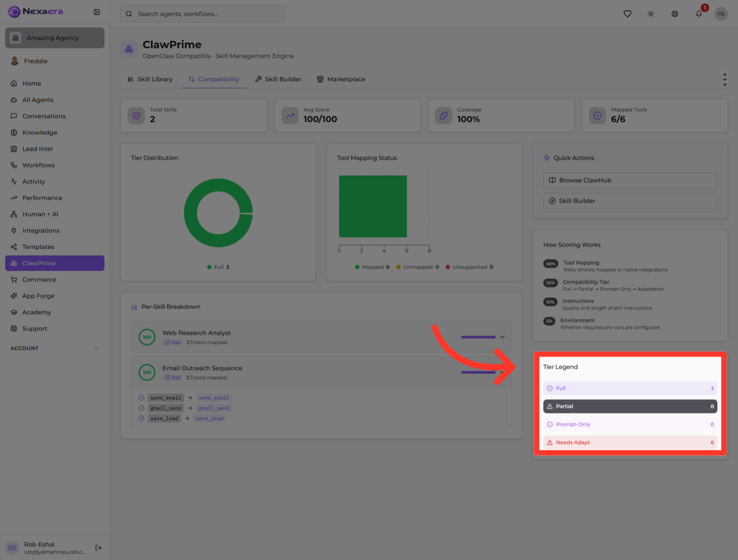
Task: Go to Home in sidebar
Action: pyautogui.click(x=55, y=83)
